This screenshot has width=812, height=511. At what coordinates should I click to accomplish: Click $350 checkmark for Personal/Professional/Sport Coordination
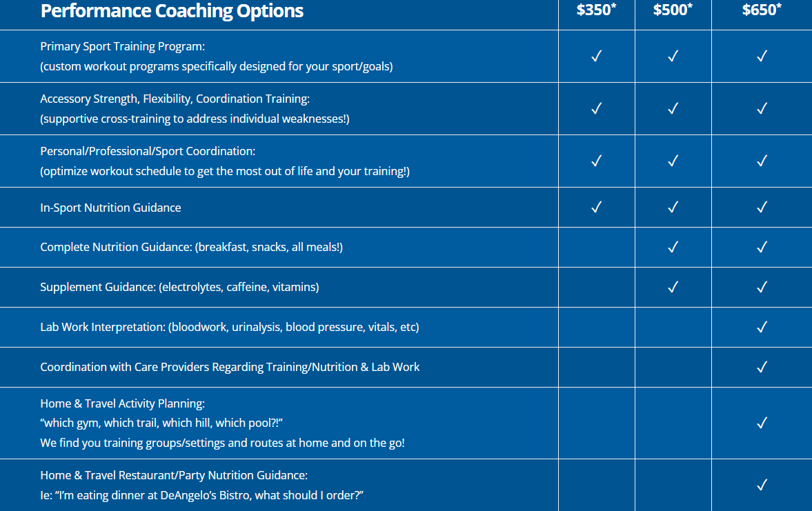[597, 161]
